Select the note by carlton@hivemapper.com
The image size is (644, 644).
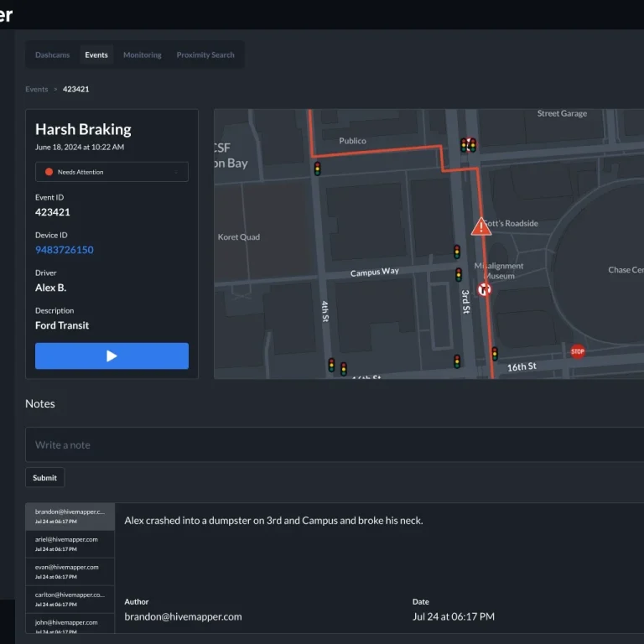(70, 599)
